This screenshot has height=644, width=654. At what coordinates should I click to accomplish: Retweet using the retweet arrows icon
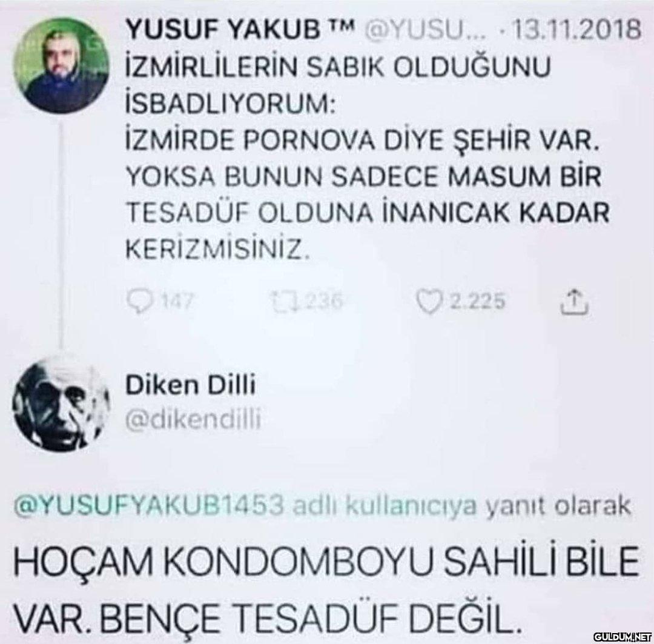click(x=285, y=301)
